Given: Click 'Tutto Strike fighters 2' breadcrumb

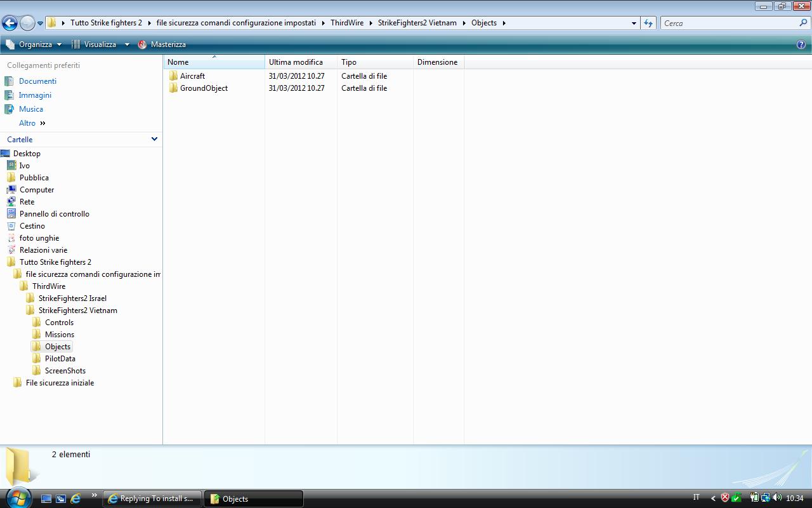Looking at the screenshot, I should (106, 23).
